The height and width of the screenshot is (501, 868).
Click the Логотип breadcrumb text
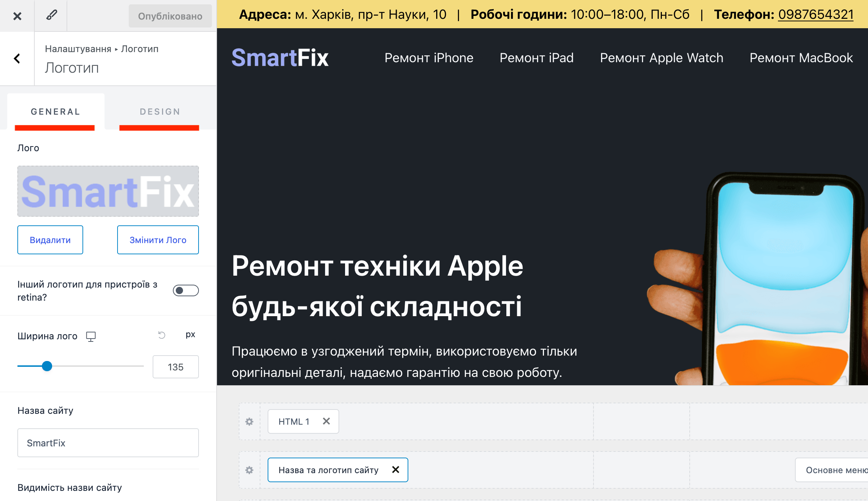click(x=140, y=49)
